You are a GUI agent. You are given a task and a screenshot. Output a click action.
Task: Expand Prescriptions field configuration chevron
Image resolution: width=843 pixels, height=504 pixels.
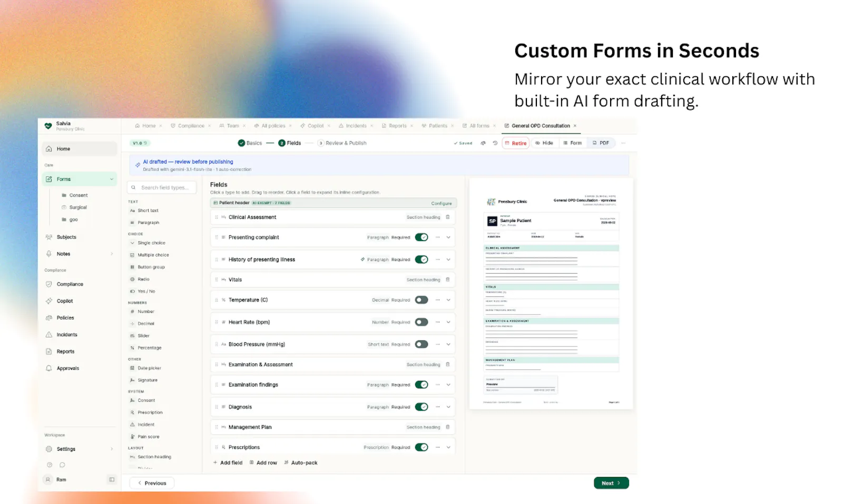click(448, 448)
